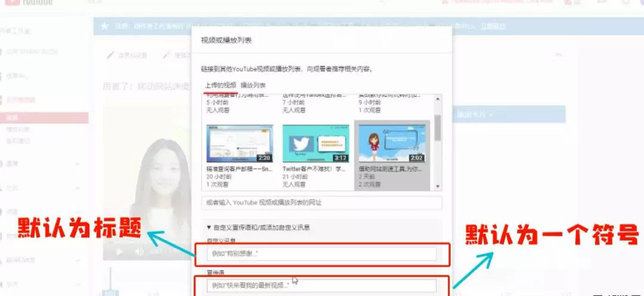Image resolution: width=644 pixels, height=296 pixels.
Task: Click the 9 小时前 video entry text
Action: point(370,103)
